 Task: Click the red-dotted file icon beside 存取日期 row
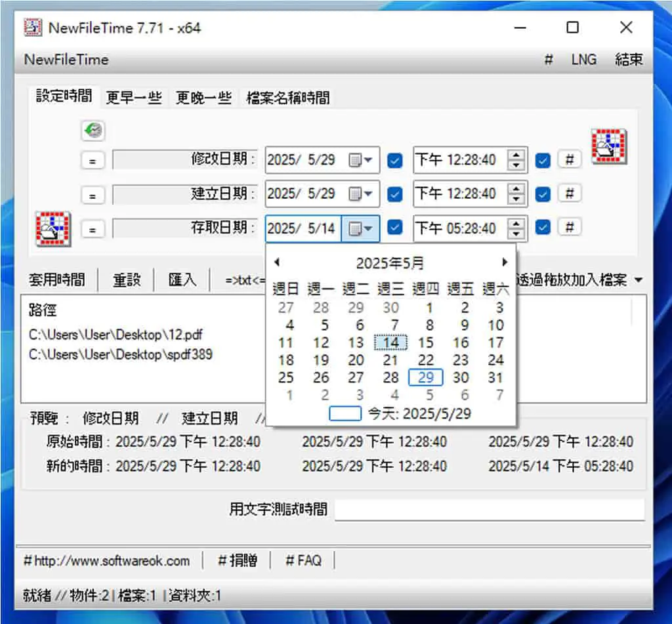(53, 229)
